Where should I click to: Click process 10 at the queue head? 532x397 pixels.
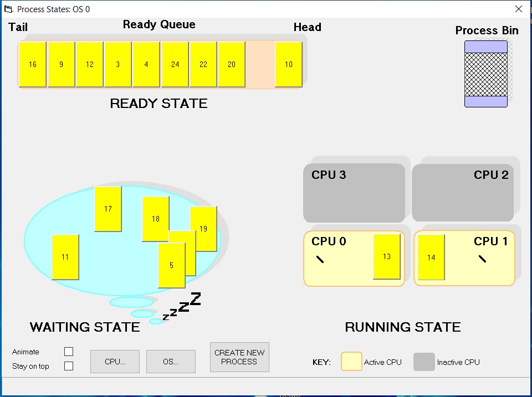point(288,64)
